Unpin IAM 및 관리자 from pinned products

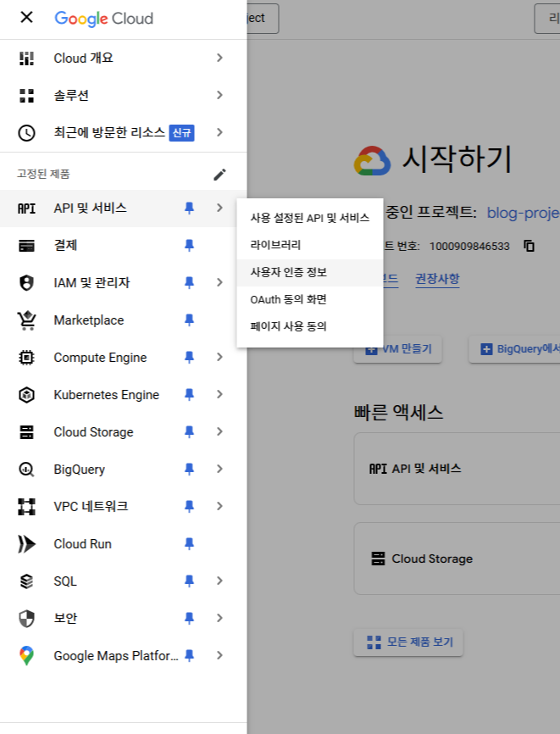coord(189,282)
